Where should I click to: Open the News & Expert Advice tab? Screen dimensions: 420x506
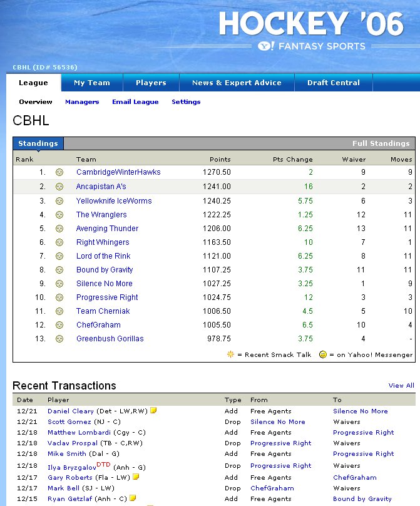tap(237, 83)
